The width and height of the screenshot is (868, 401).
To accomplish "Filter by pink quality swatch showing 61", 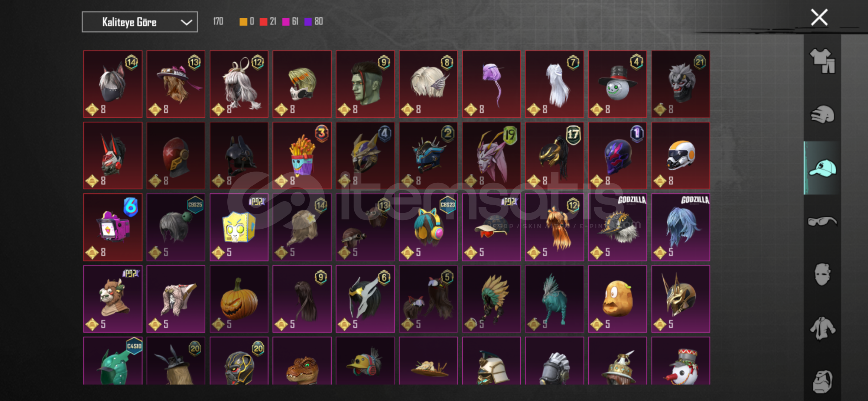I will (290, 22).
